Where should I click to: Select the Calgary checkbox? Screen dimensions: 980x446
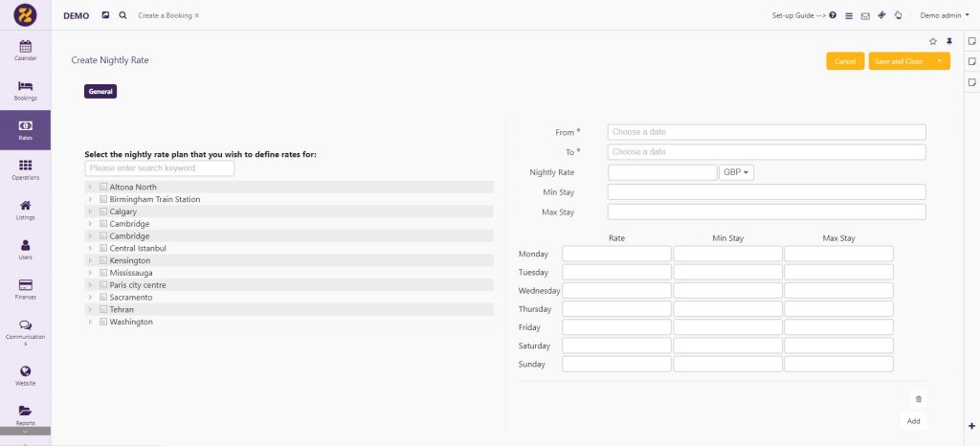tap(103, 212)
